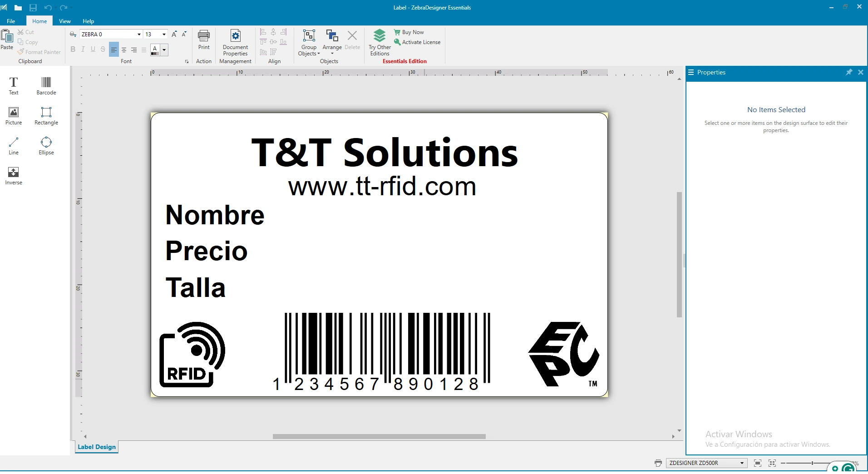Open file using folder icon in title bar
The image size is (868, 474).
coord(18,8)
